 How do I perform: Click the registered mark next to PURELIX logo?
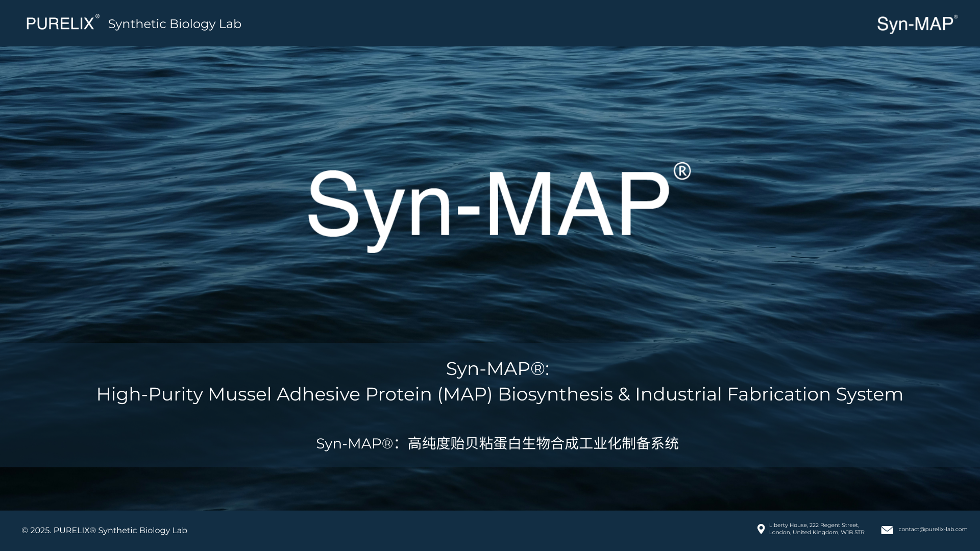pos(97,16)
